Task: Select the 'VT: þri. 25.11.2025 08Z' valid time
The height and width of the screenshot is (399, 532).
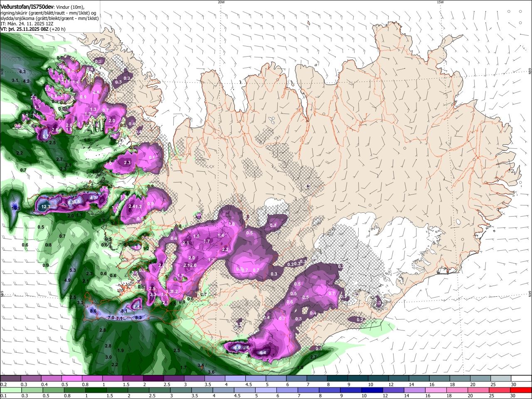Action: [25, 29]
